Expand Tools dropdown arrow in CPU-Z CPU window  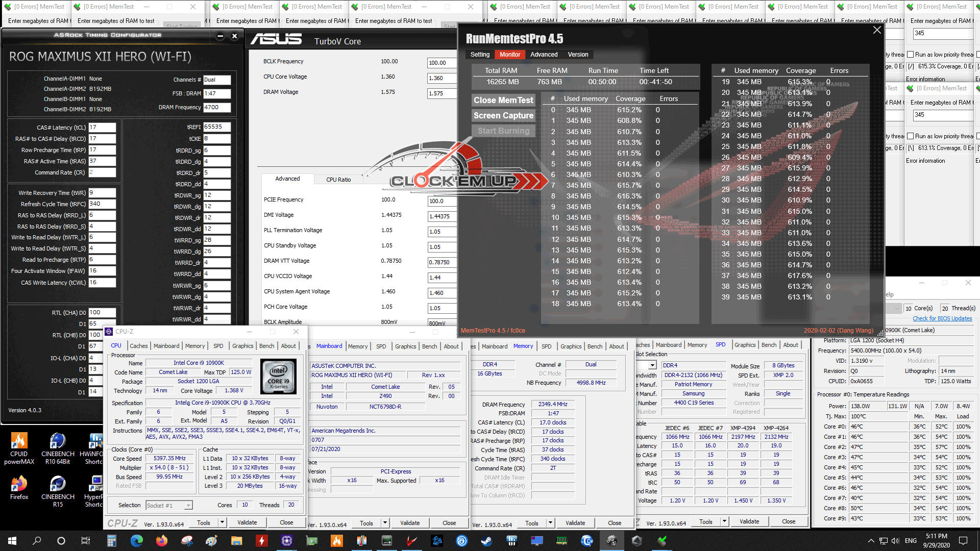[x=222, y=522]
